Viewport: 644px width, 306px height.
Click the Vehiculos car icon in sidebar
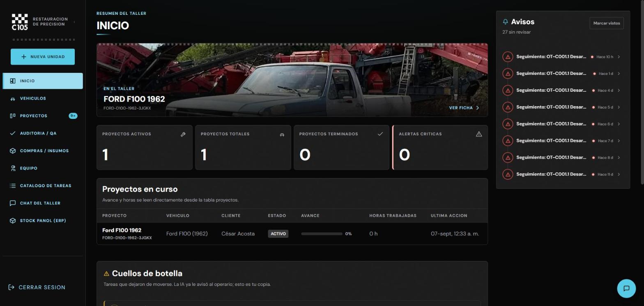pyautogui.click(x=13, y=99)
